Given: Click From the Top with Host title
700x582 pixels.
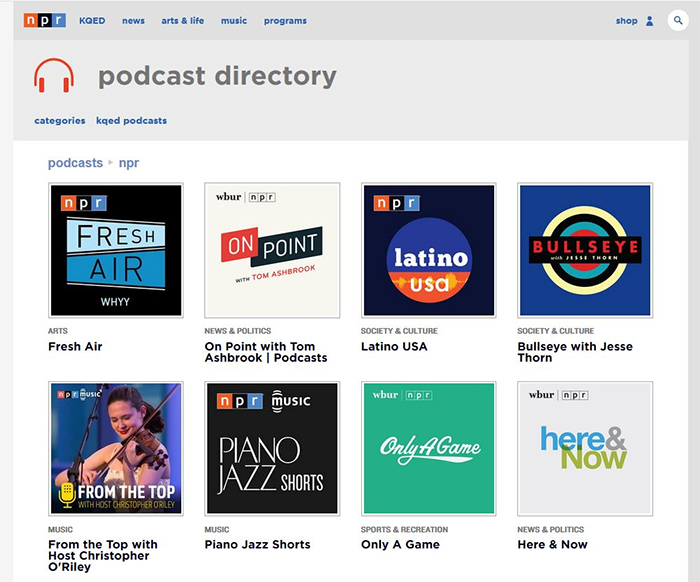Looking at the screenshot, I should pos(103,556).
